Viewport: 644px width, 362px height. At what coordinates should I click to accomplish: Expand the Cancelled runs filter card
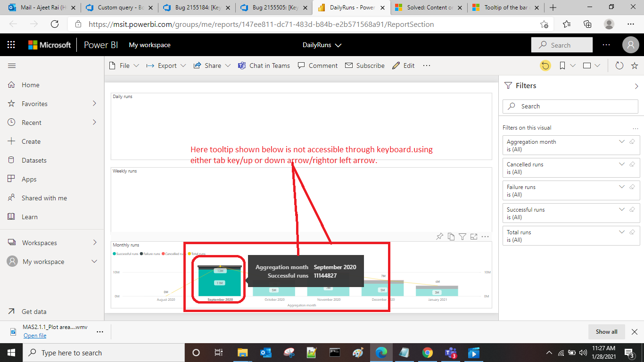click(621, 164)
